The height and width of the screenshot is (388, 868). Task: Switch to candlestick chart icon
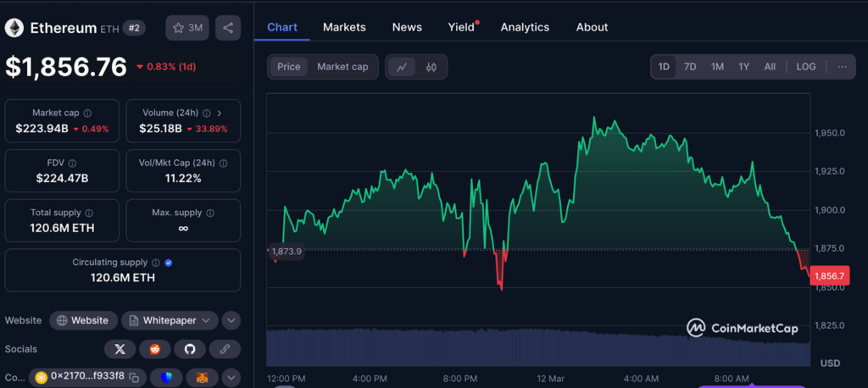[431, 67]
